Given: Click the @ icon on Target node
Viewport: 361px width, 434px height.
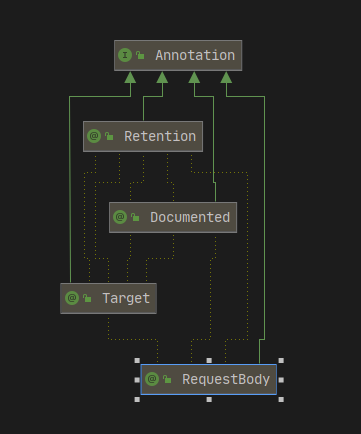Looking at the screenshot, I should tap(72, 298).
